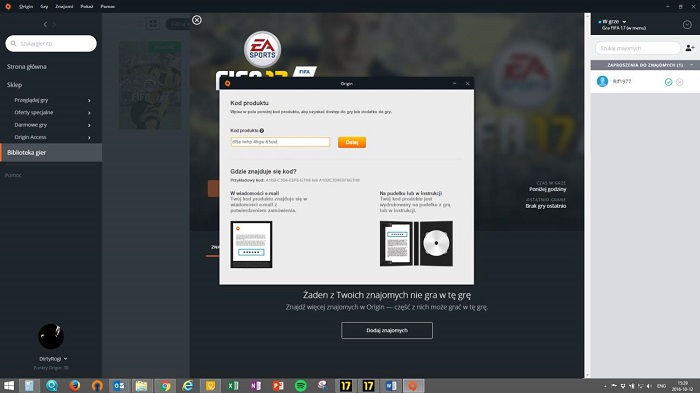Open File Explorer from the taskbar
700x393 pixels.
[142, 385]
